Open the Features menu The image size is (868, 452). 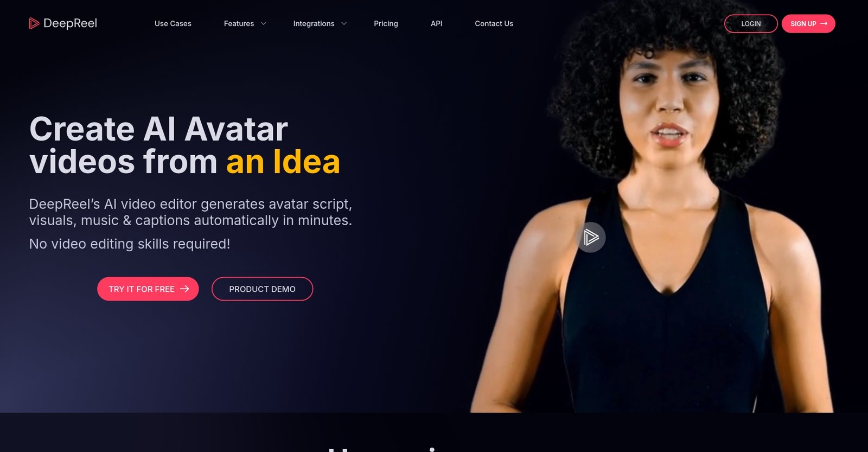[239, 24]
